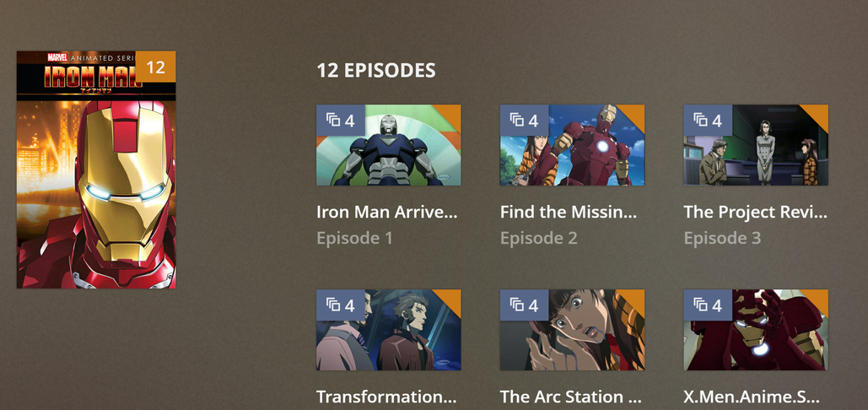Open The Project Revi... episode thumbnail
This screenshot has height=410, width=868.
point(756,145)
